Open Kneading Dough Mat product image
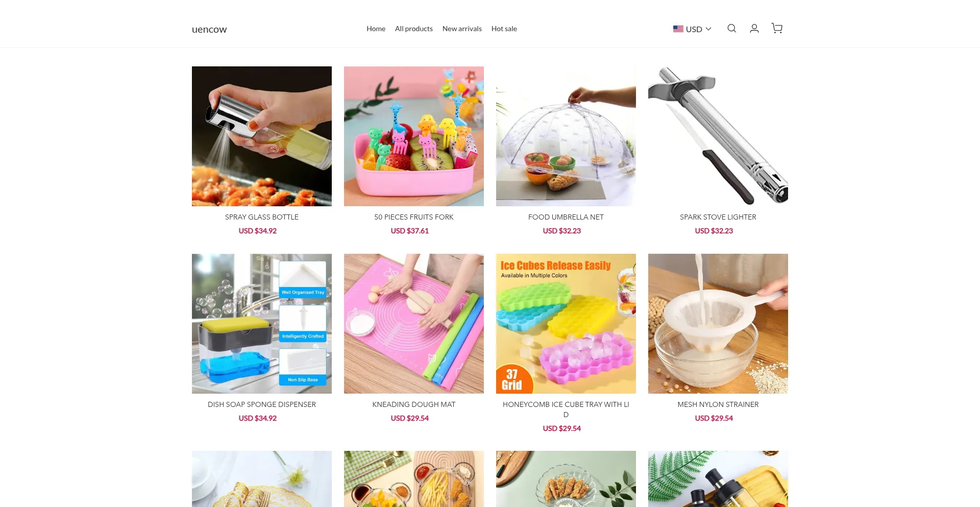The image size is (980, 507). pyautogui.click(x=414, y=324)
